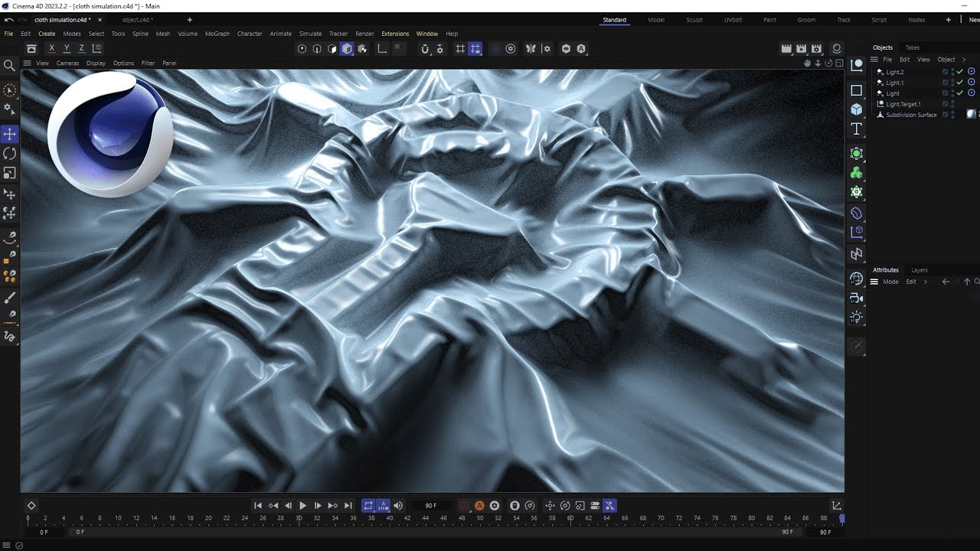980x551 pixels.
Task: Expand Attributes menu overflow chevron after Edit
Action: 925,282
